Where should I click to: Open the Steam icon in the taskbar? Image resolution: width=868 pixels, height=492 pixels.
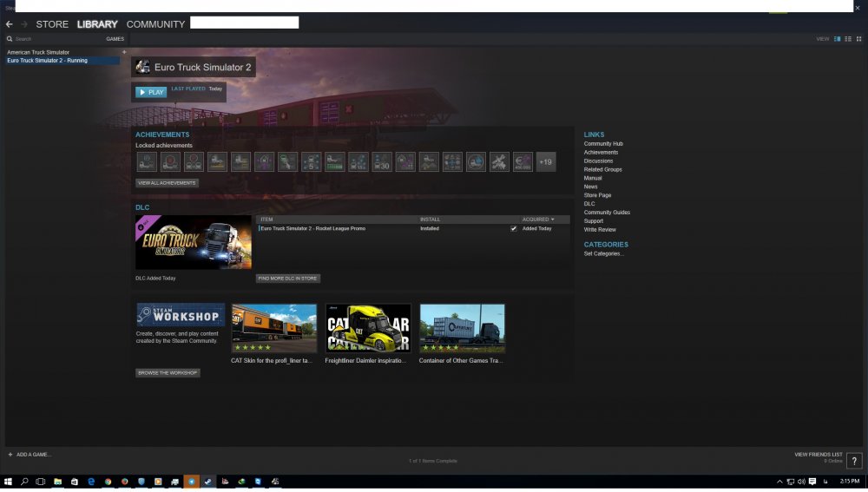coord(208,481)
